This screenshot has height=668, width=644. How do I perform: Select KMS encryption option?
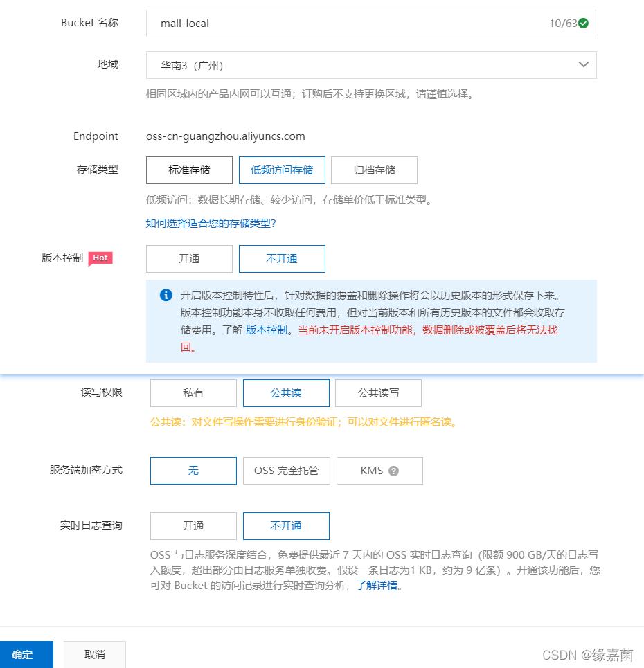379,471
